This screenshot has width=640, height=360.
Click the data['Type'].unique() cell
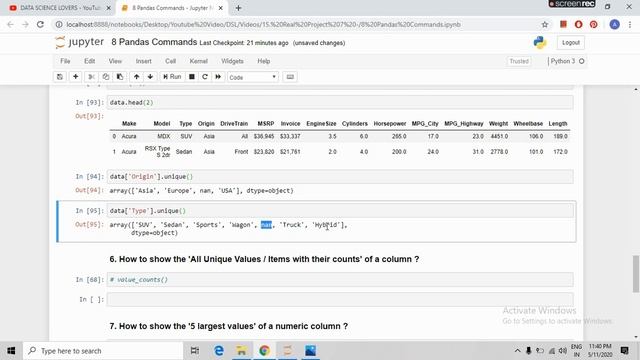click(340, 211)
